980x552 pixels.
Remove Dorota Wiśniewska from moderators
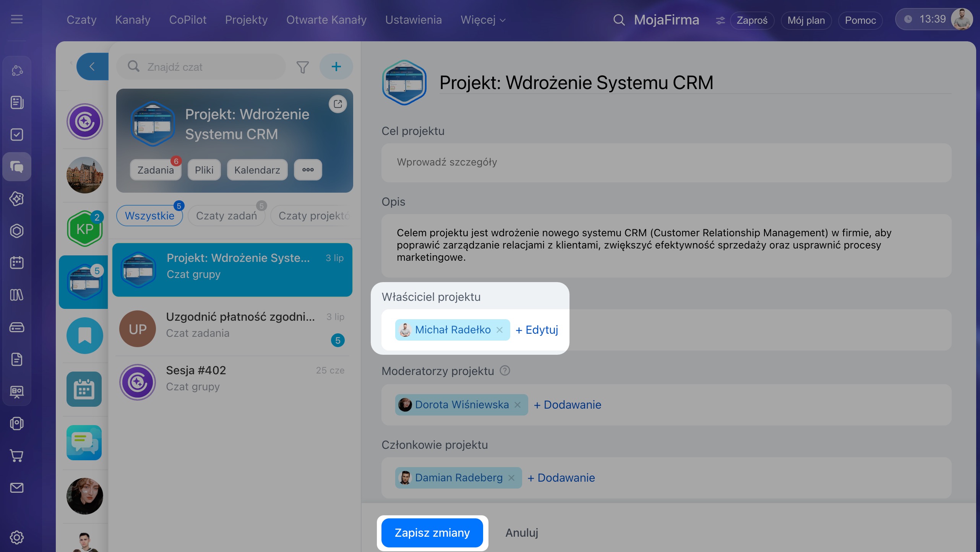point(518,405)
